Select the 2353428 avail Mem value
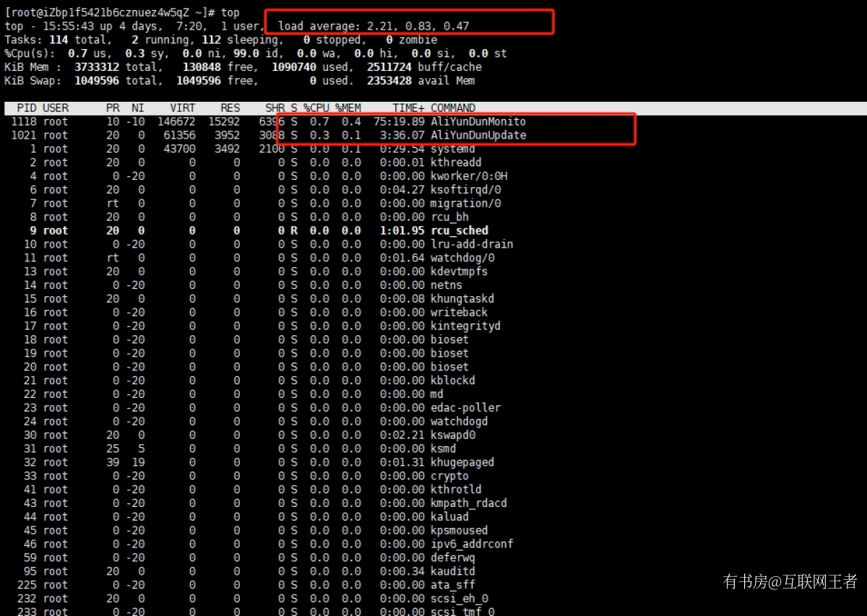Viewport: 867px width, 616px height. (389, 81)
